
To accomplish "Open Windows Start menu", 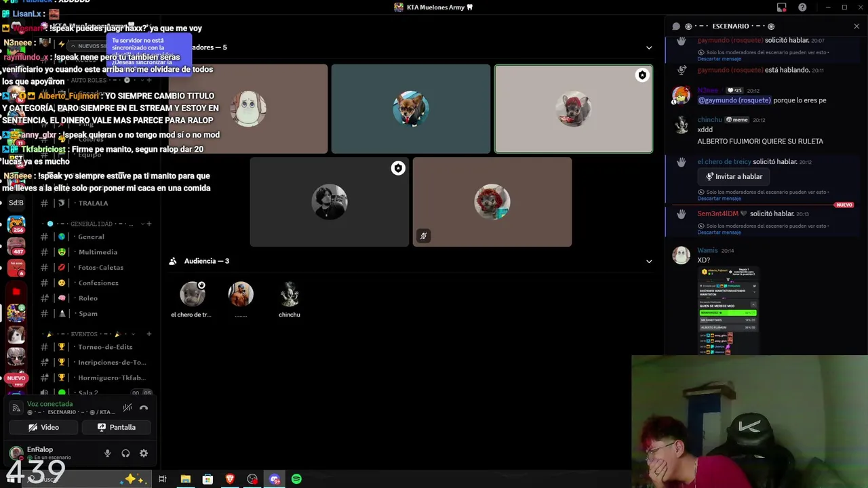I will point(9,479).
